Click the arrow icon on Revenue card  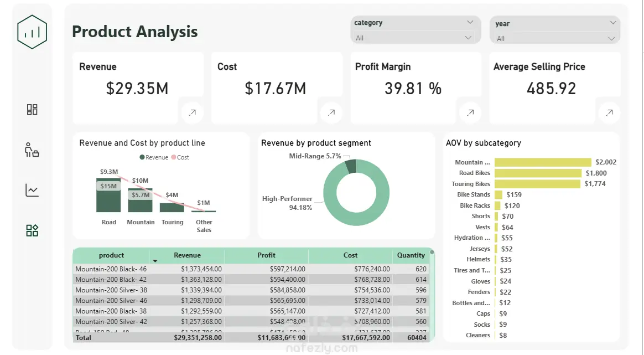pos(192,112)
